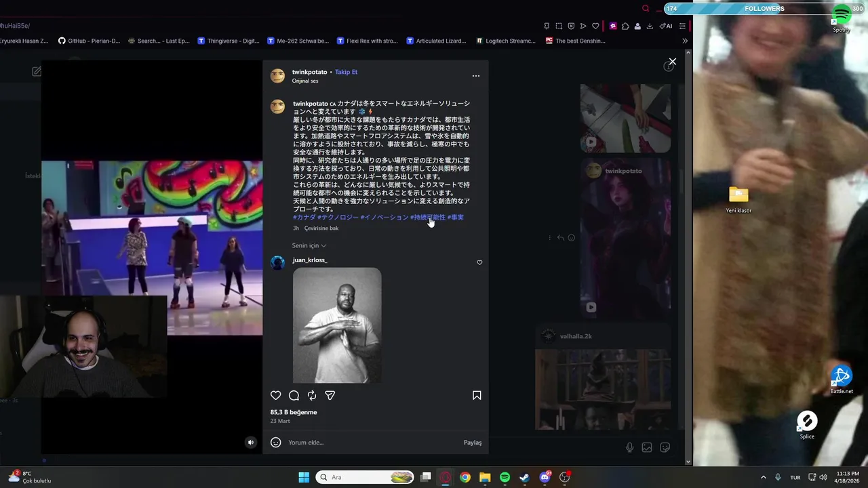Viewport: 868px width, 488px height.
Task: Open the weather widget showing 8°C Çok bulutlu
Action: 30,477
